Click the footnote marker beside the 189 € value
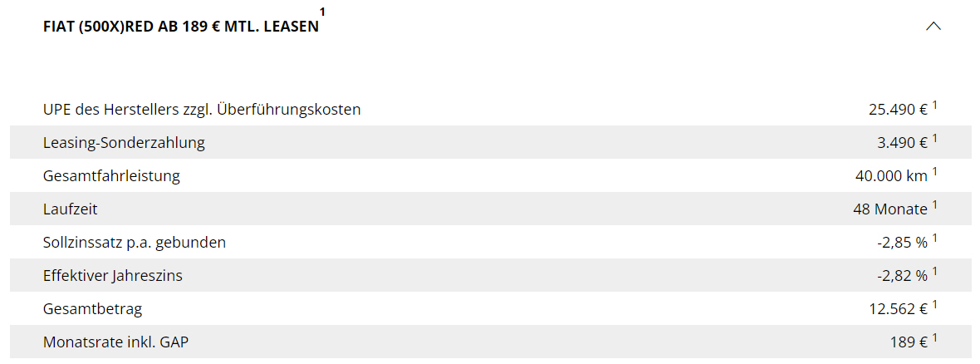 [935, 338]
